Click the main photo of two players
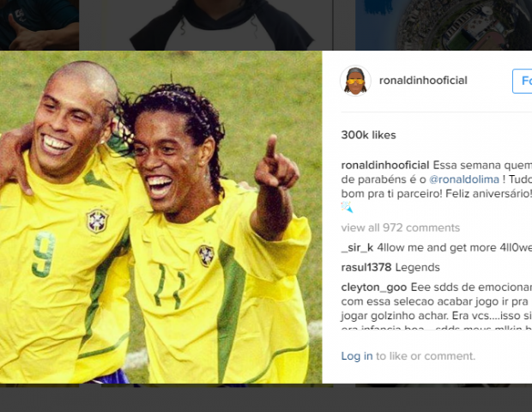This screenshot has width=532, height=412. [160, 217]
